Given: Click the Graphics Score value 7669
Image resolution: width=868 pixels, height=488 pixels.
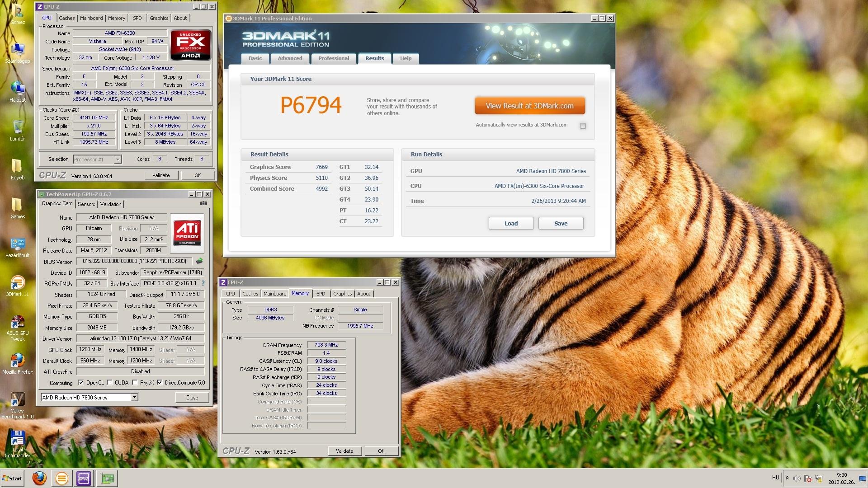Looking at the screenshot, I should click(x=321, y=167).
